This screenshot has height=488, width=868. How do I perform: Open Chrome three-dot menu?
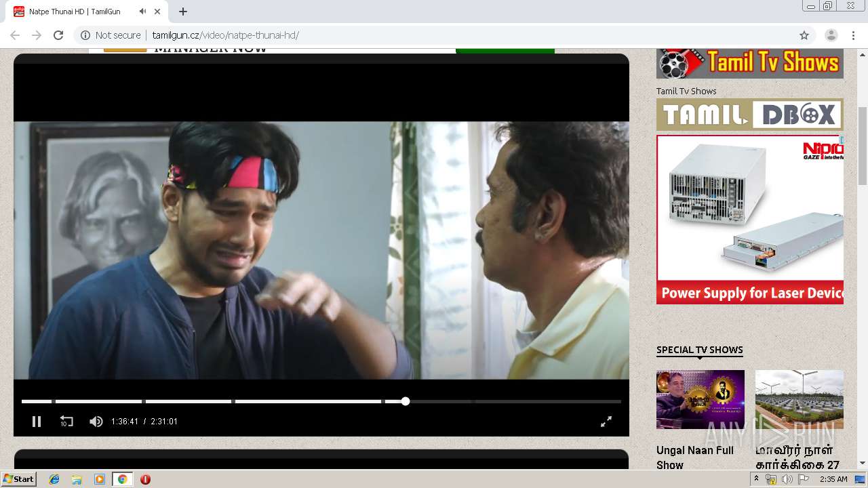pos(853,35)
